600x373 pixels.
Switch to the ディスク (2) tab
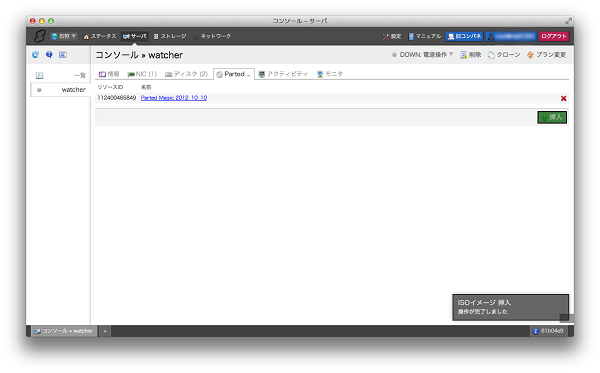(x=186, y=74)
